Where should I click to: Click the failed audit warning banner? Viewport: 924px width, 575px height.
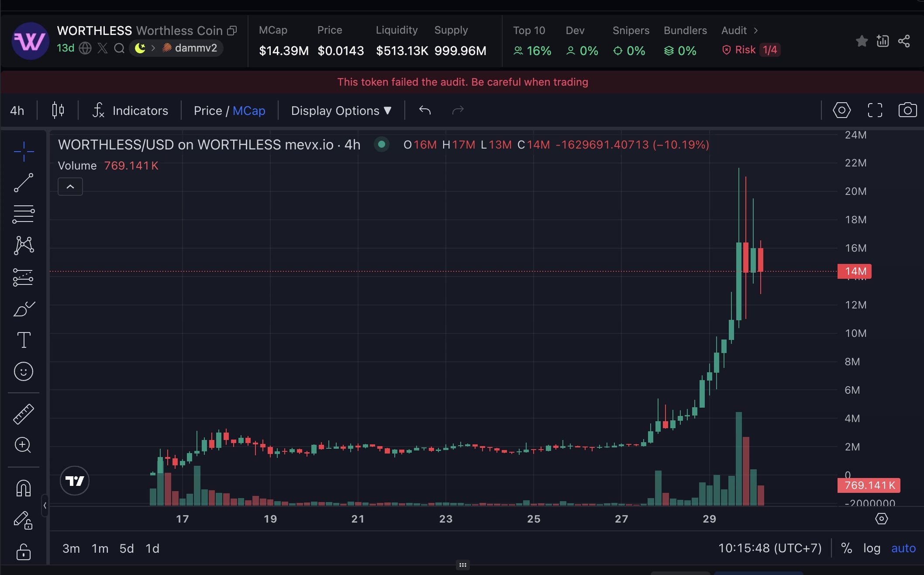462,82
